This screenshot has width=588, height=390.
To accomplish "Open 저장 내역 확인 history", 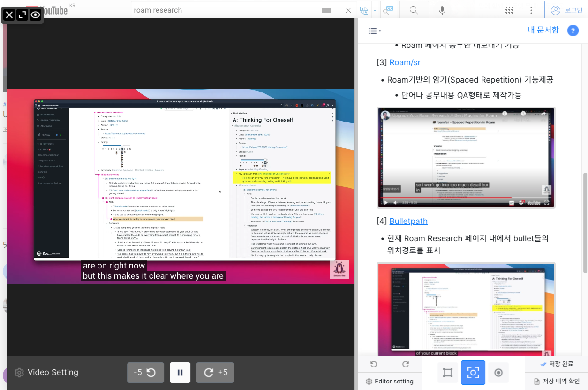I will click(x=557, y=381).
